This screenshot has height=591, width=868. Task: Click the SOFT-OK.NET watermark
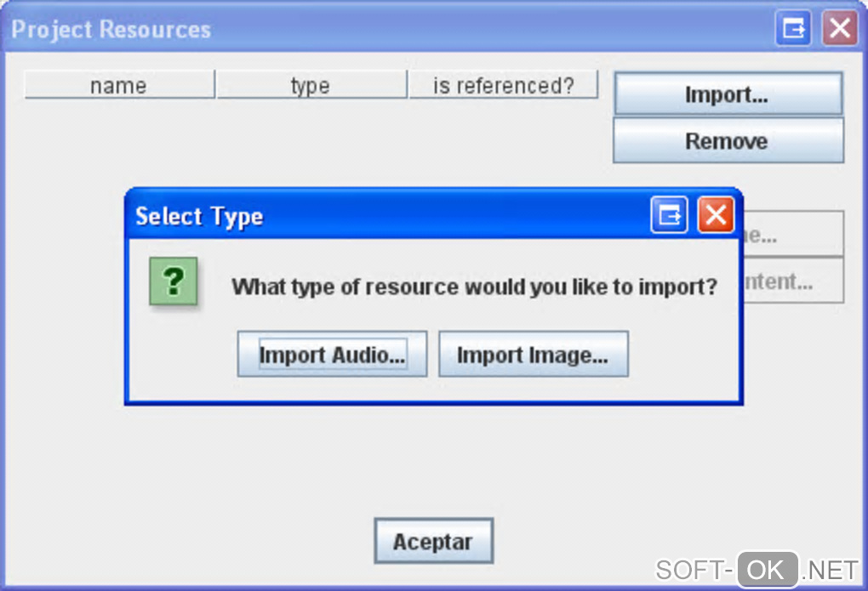click(x=757, y=568)
